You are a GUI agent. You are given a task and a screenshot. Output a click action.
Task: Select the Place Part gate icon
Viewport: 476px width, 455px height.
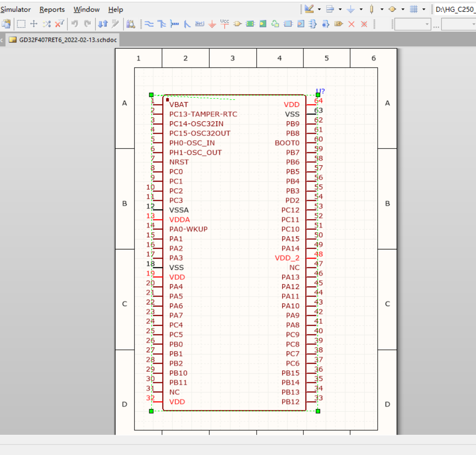[x=238, y=24]
